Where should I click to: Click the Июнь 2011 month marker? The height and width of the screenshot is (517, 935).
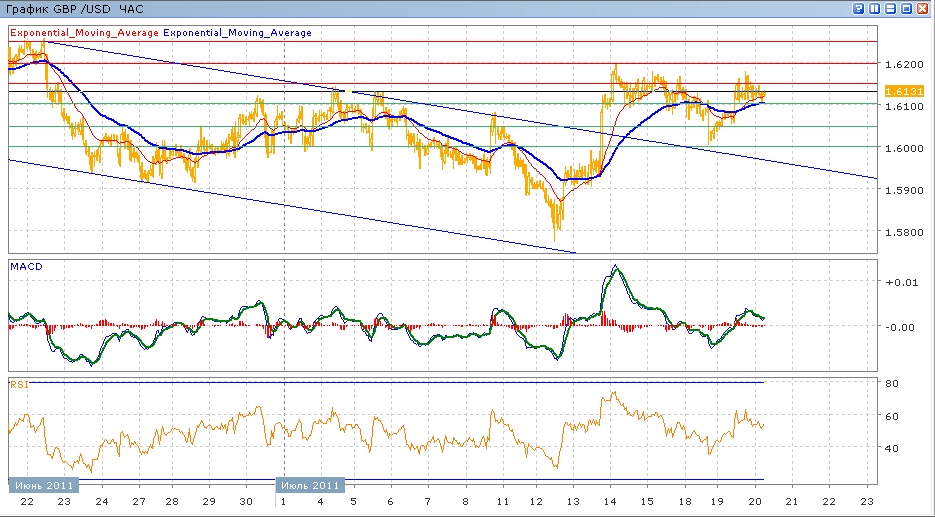tap(40, 485)
